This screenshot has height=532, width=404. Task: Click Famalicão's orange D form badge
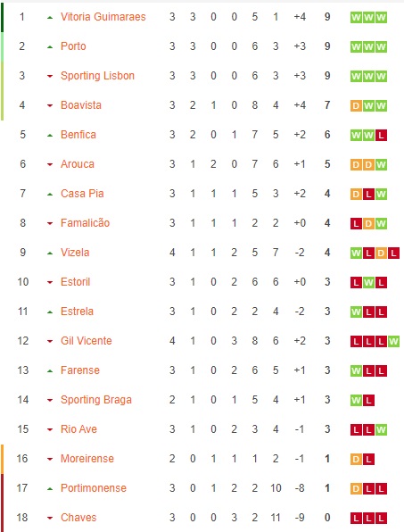(x=368, y=223)
